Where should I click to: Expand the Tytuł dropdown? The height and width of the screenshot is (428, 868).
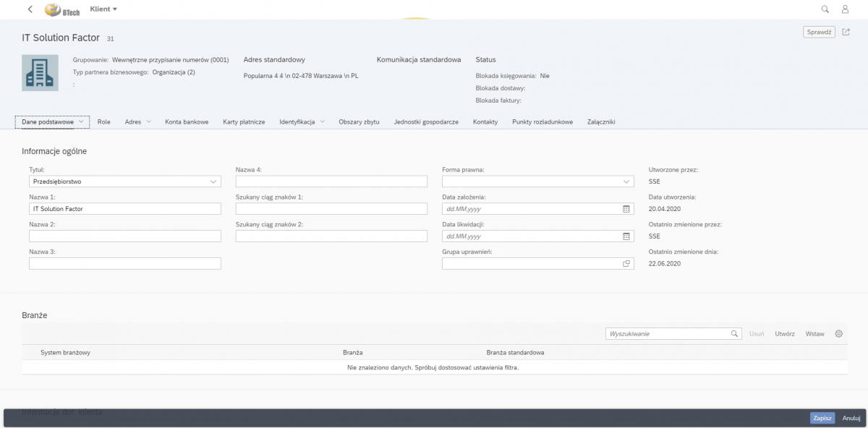(213, 182)
